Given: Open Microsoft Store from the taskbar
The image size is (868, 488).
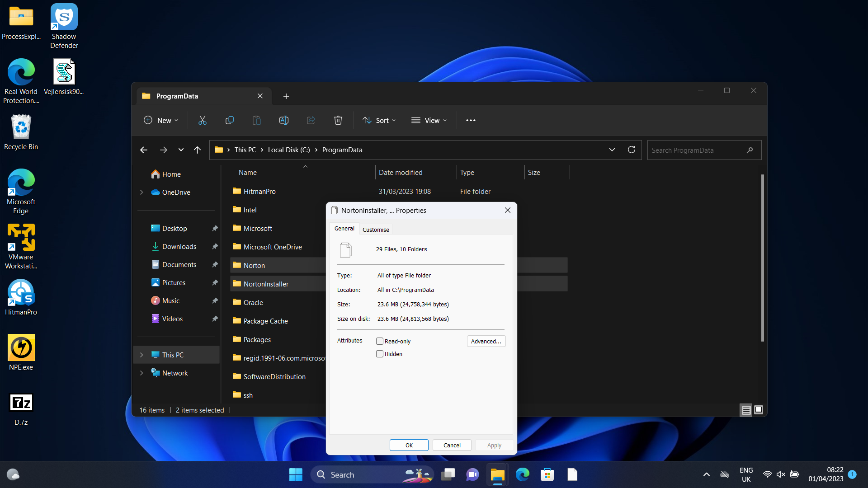Looking at the screenshot, I should click(547, 474).
